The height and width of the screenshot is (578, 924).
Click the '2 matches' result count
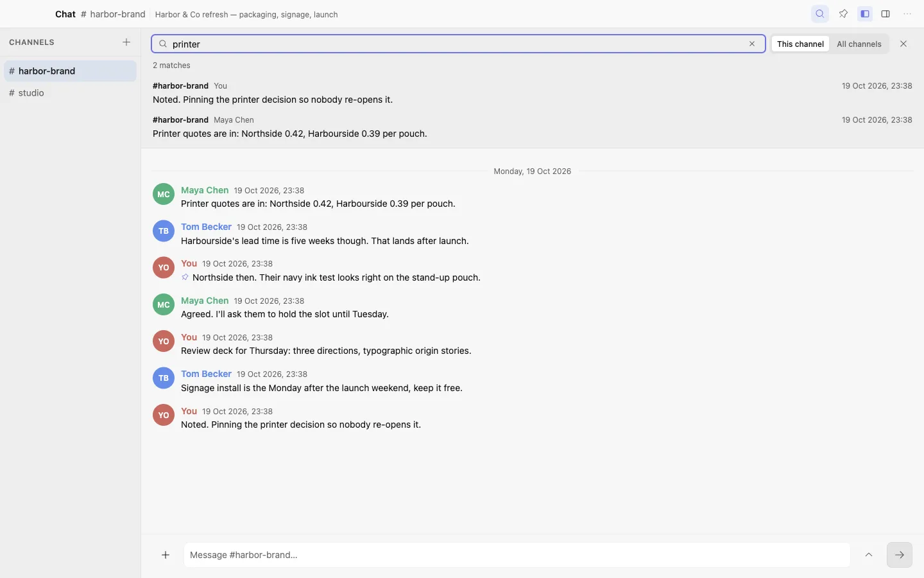[x=171, y=66]
